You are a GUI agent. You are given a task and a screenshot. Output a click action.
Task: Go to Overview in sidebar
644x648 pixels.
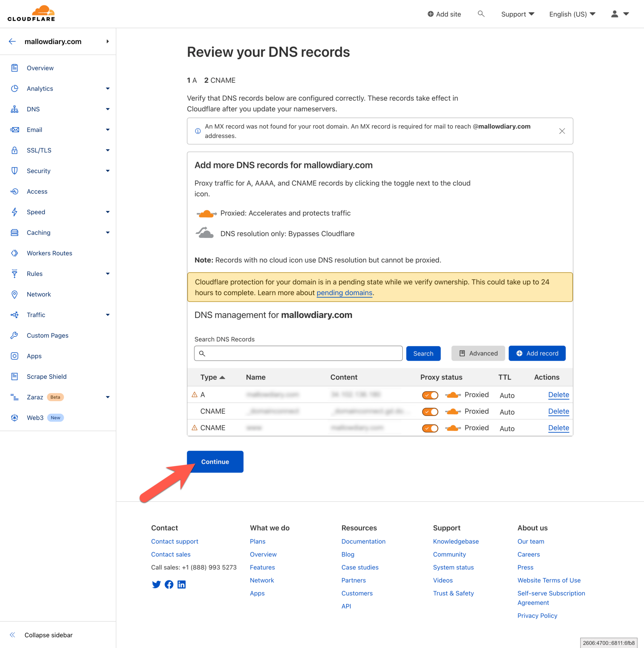coord(40,68)
